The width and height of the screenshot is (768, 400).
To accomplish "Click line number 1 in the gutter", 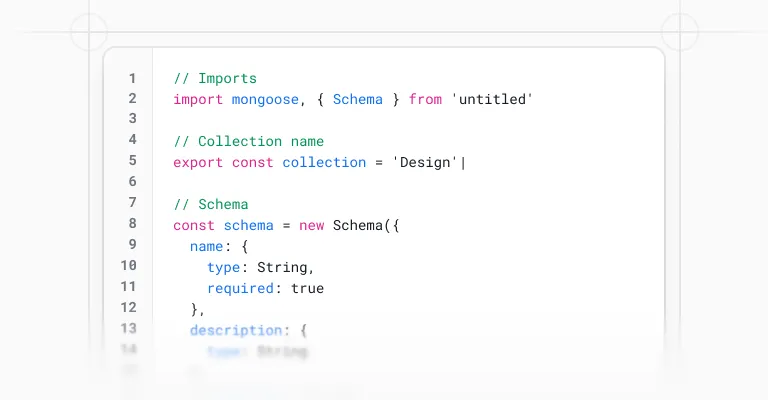I will click(x=132, y=78).
